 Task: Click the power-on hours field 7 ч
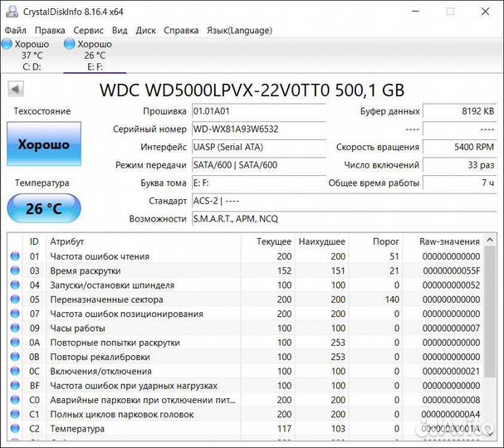click(x=460, y=183)
